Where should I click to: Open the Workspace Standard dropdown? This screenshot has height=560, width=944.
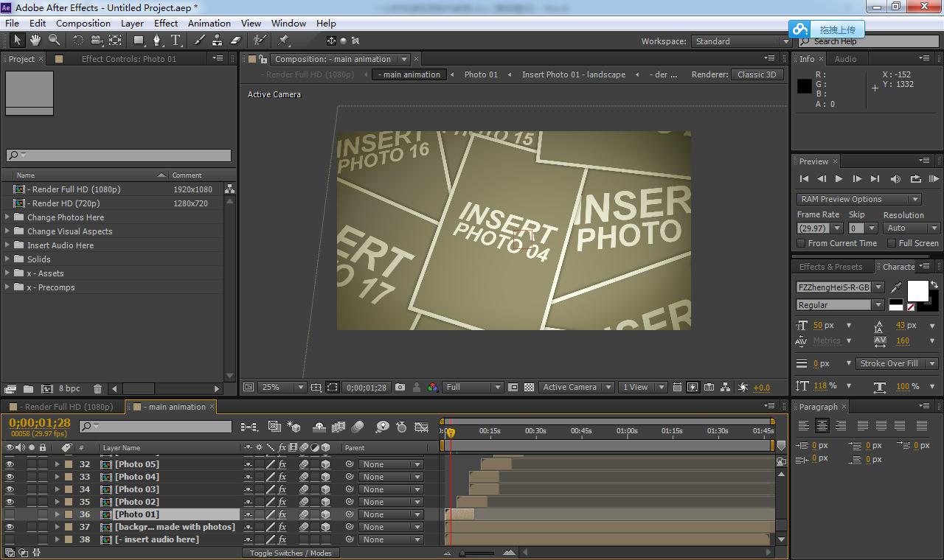pyautogui.click(x=741, y=41)
